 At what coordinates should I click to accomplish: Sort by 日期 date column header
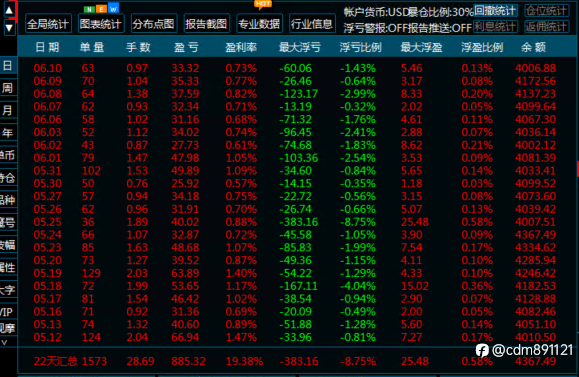coord(47,47)
